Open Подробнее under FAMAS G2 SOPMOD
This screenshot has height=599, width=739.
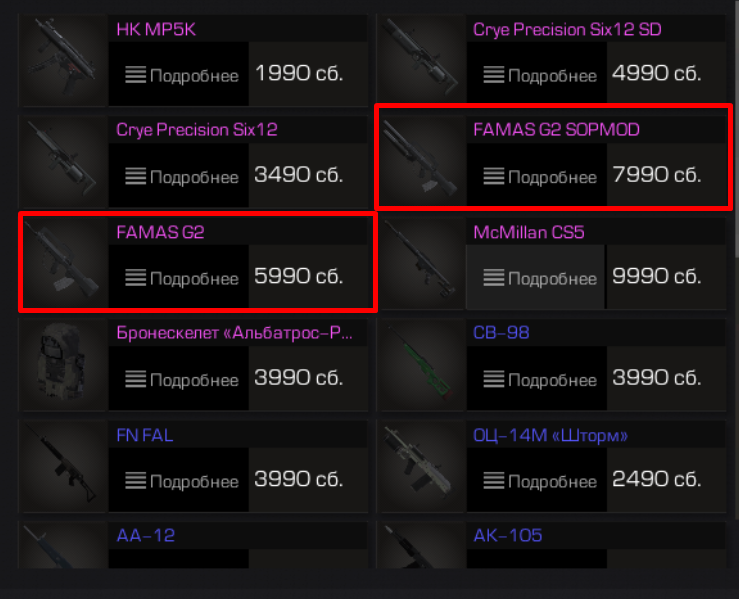coord(540,177)
